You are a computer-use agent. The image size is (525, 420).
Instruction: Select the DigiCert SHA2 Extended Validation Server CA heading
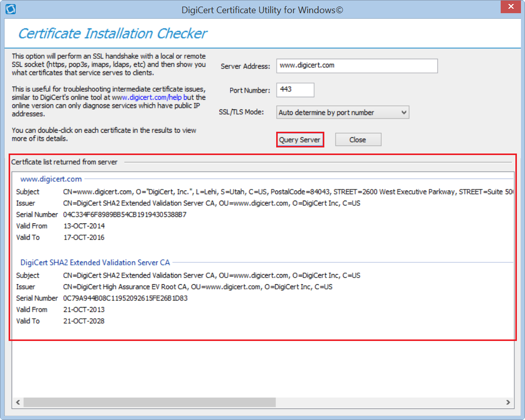click(95, 262)
